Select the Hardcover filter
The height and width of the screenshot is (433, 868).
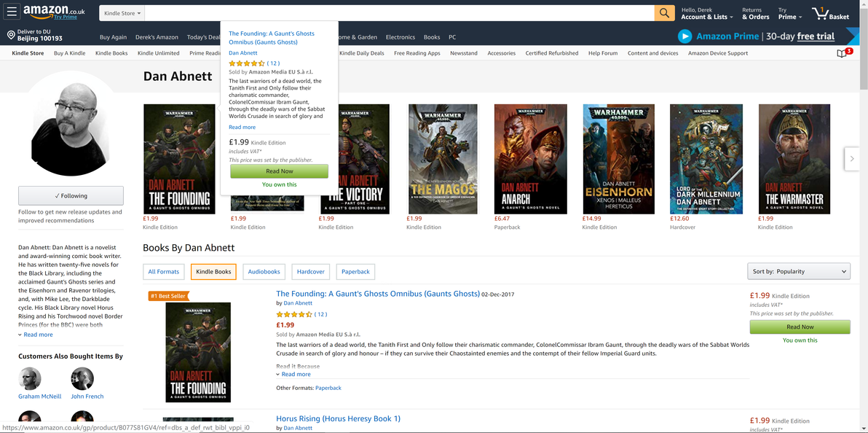pyautogui.click(x=311, y=272)
